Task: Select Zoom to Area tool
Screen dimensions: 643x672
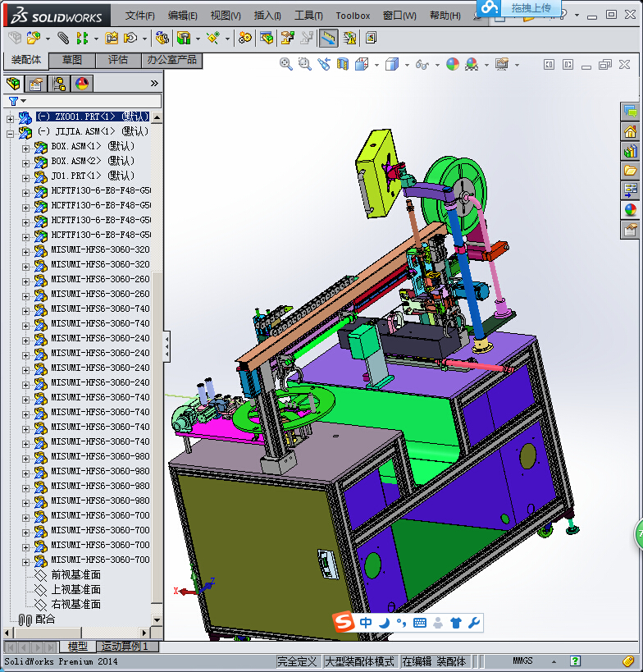Action: pyautogui.click(x=304, y=64)
